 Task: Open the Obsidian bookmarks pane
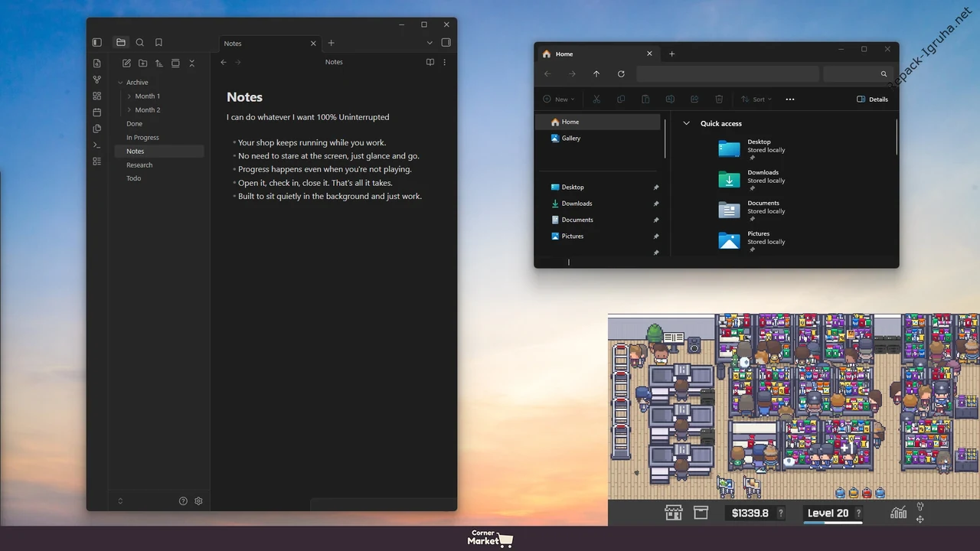tap(158, 43)
